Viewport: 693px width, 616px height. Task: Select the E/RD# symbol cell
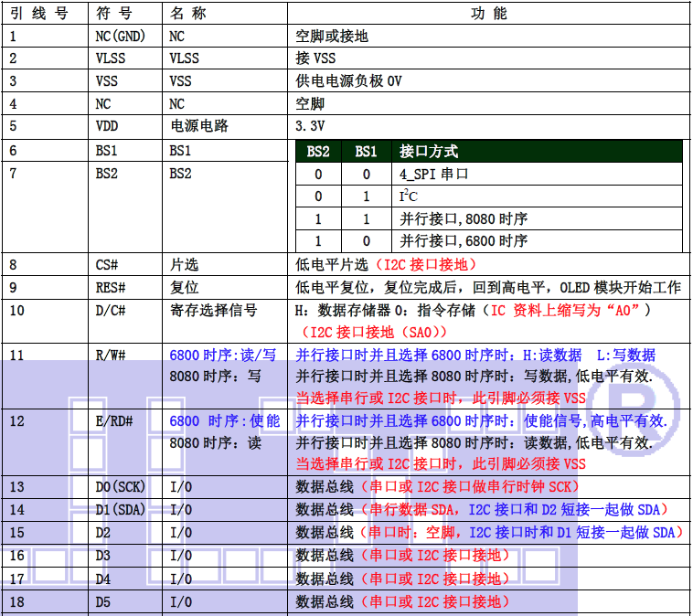tap(114, 420)
